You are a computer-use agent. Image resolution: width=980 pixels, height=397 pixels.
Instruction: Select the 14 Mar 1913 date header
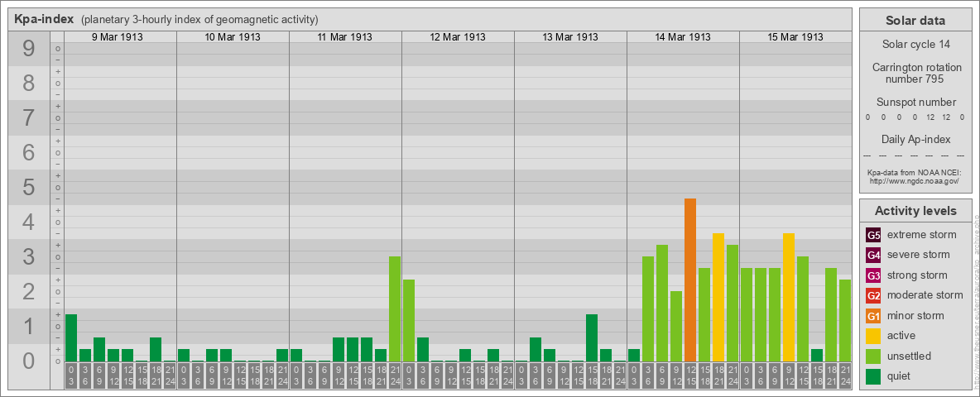coord(683,37)
